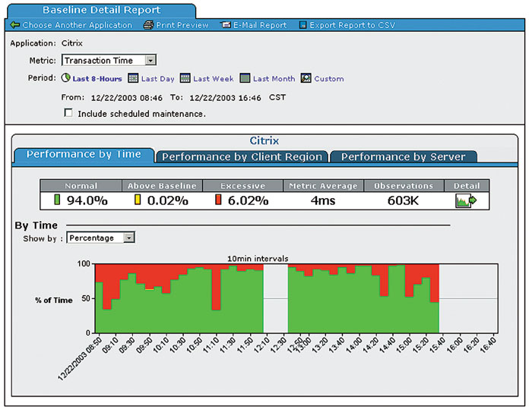
Task: Click the Last Day calendar icon
Action: coord(133,78)
